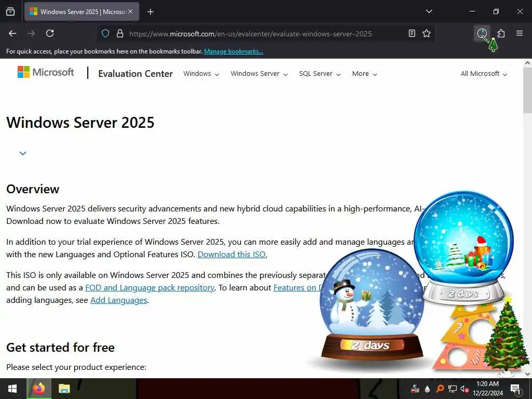This screenshot has height=399, width=532.
Task: Bookmark this page with the star
Action: (427, 33)
